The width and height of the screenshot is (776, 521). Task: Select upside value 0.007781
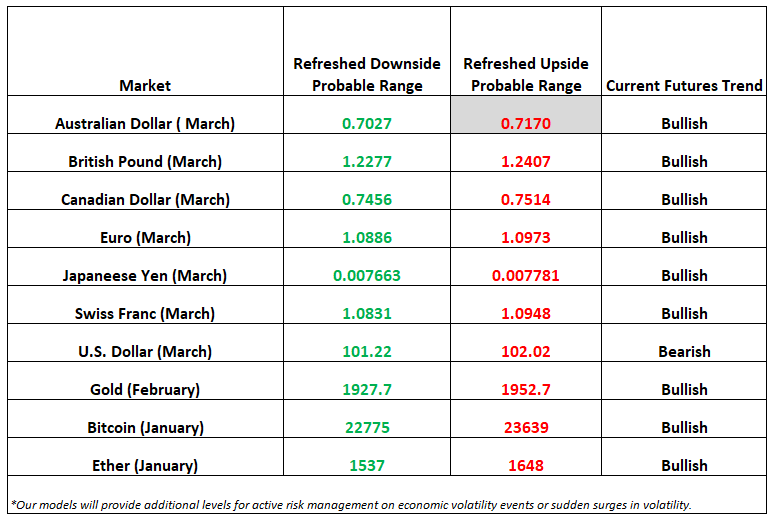(x=526, y=276)
